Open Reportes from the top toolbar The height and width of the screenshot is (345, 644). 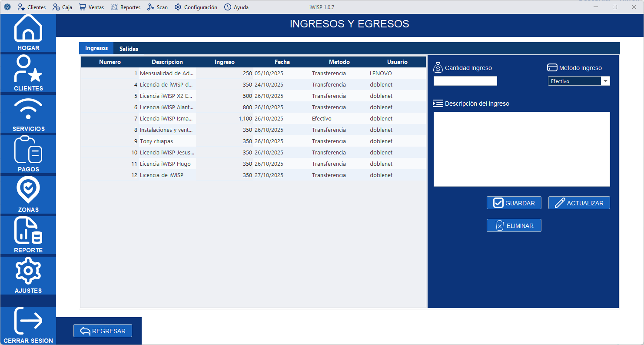(x=112, y=7)
